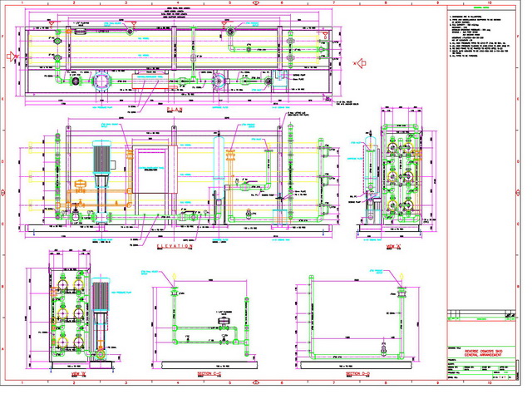The height and width of the screenshot is (399, 532).
Task: Click the revision table above title block
Action: 478,314
